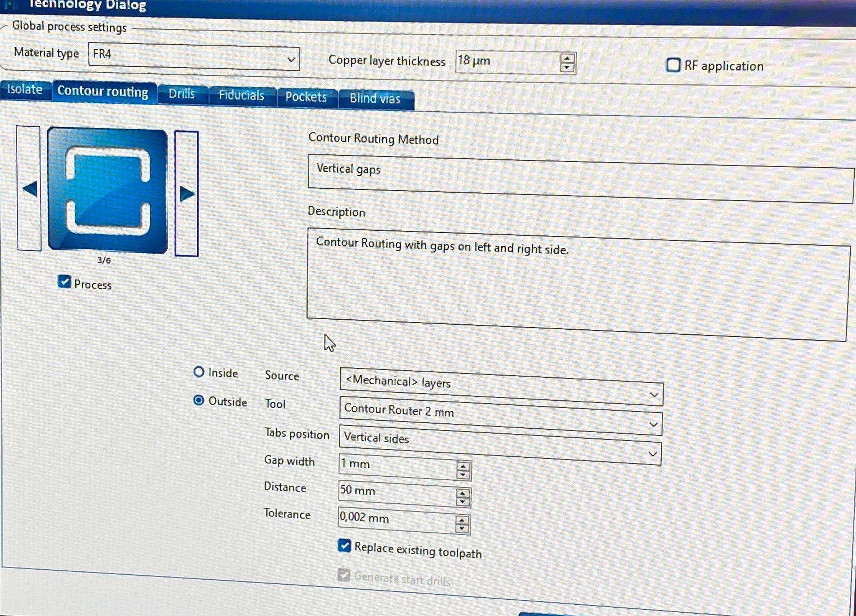Open the Tool dropdown with Contour Router 2 mm
Screen dimensions: 856x616
(501, 416)
